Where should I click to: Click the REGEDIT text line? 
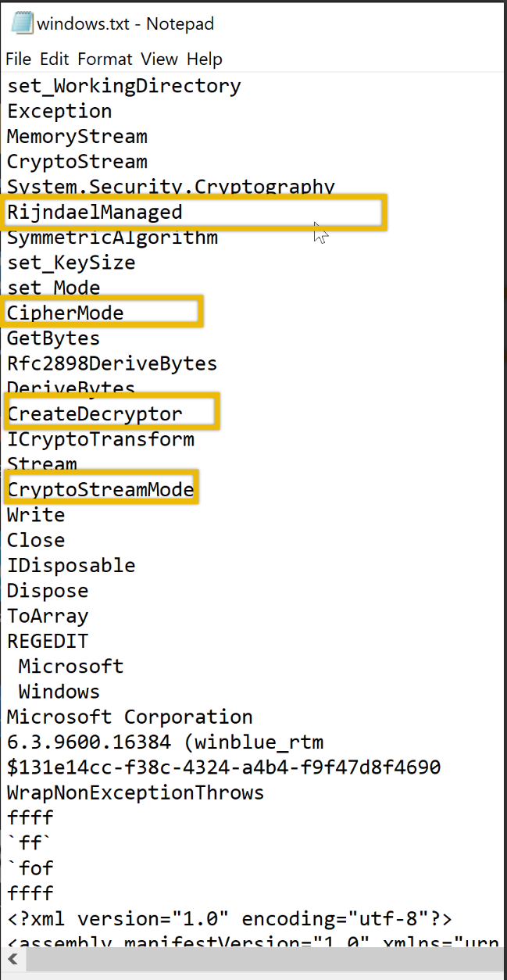[x=48, y=642]
